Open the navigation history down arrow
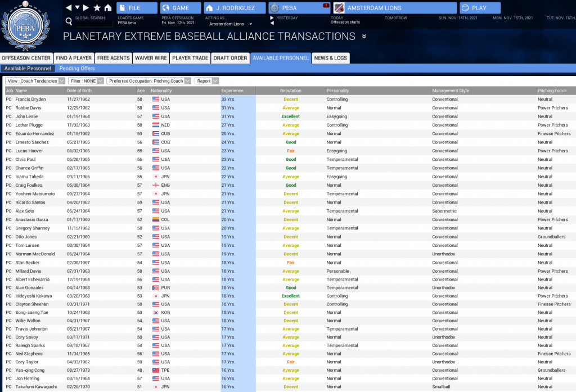This screenshot has width=576, height=392. [x=78, y=8]
